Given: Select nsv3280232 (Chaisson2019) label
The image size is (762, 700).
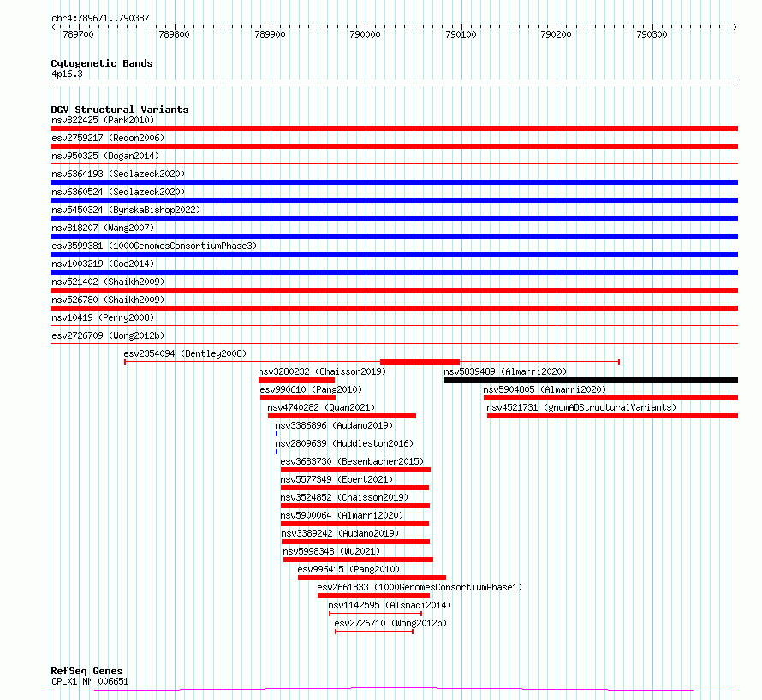Looking at the screenshot, I should coord(322,371).
